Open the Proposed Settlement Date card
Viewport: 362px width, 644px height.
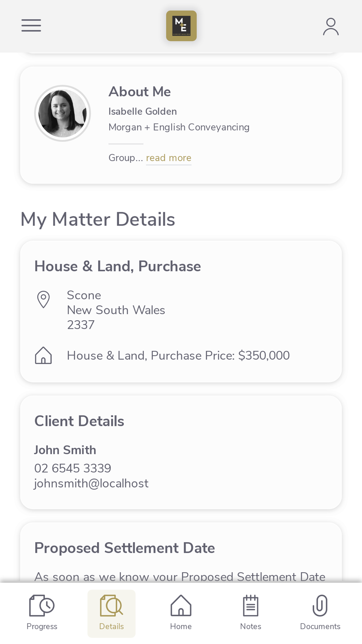(x=125, y=548)
